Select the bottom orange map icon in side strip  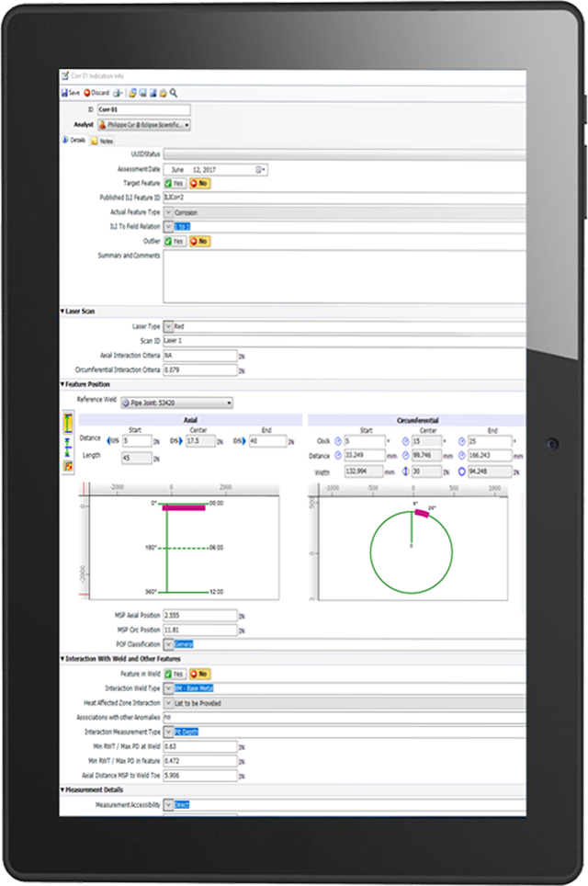pos(68,466)
